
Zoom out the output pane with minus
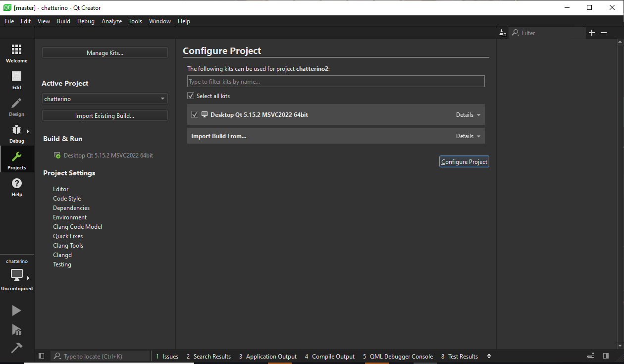(604, 33)
